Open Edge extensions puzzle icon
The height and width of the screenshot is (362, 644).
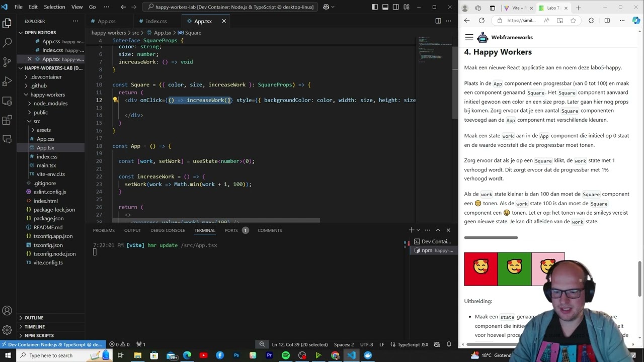point(591,21)
